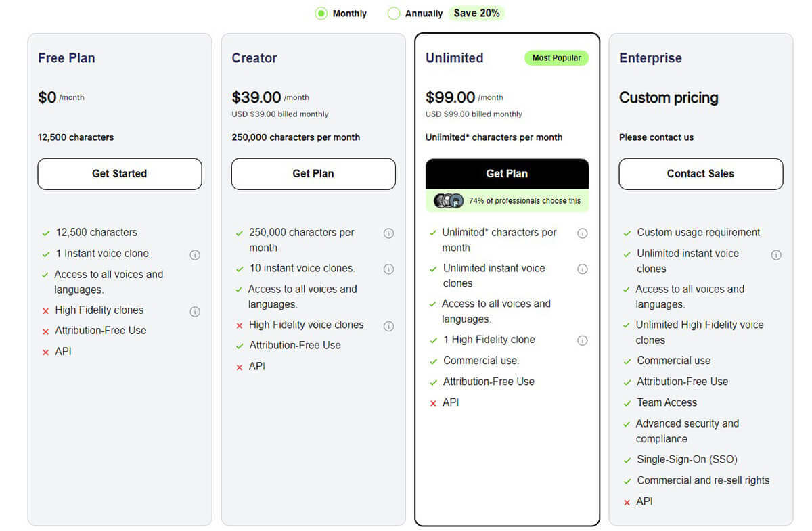Viewport: 812px width, 531px height.
Task: Click the Contact Sales button
Action: click(700, 174)
